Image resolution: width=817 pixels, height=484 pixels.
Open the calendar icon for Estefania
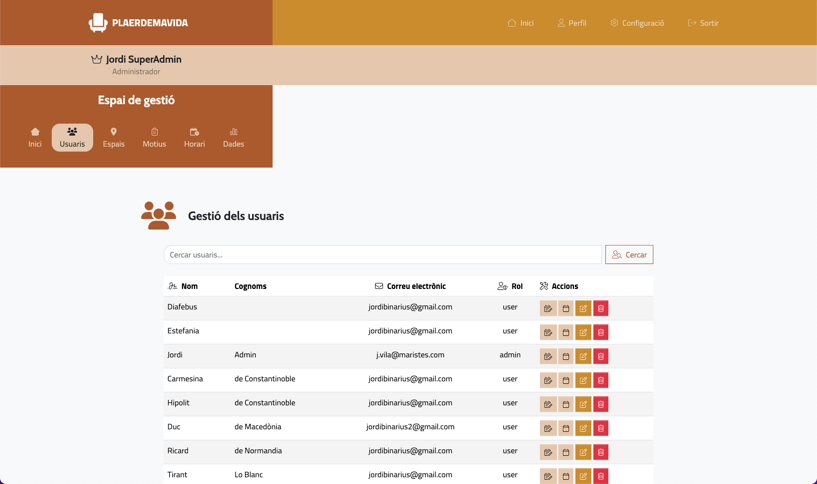pyautogui.click(x=565, y=332)
